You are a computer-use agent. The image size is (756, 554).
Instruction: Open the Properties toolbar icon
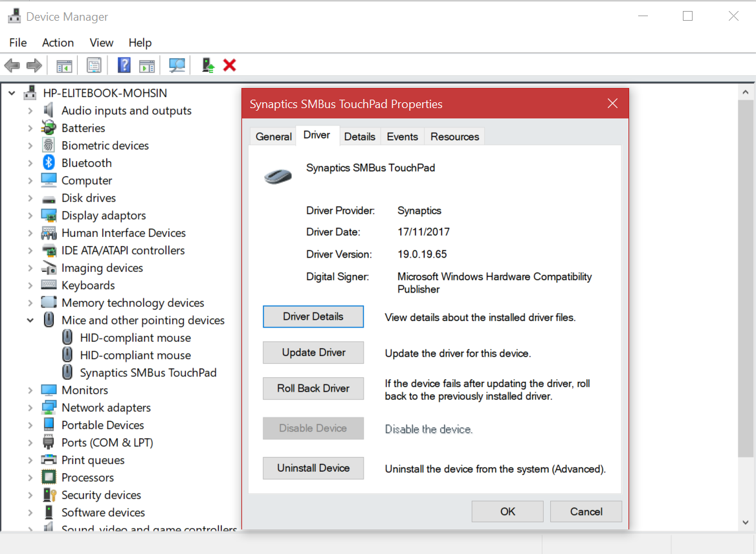[94, 65]
